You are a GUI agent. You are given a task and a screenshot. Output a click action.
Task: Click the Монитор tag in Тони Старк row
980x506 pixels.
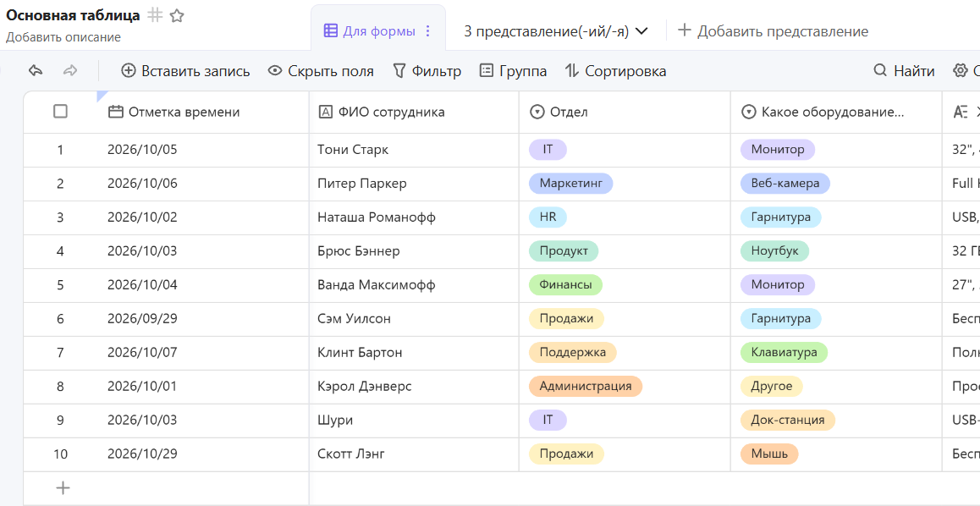(778, 149)
